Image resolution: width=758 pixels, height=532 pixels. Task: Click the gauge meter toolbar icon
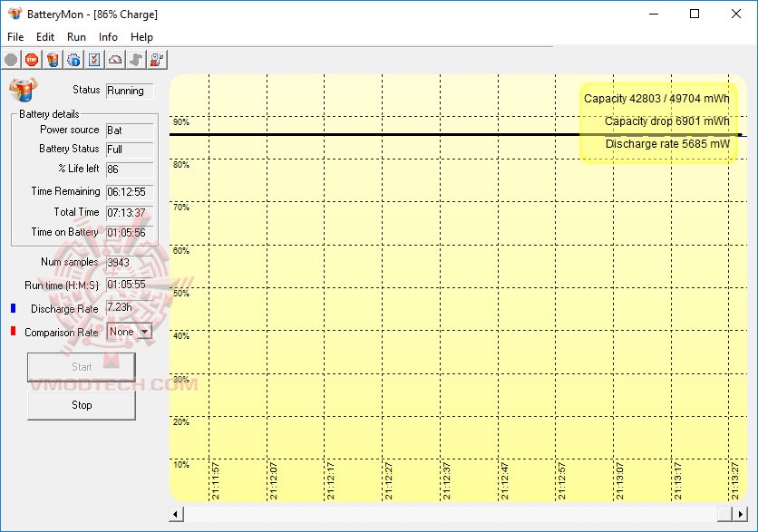115,60
